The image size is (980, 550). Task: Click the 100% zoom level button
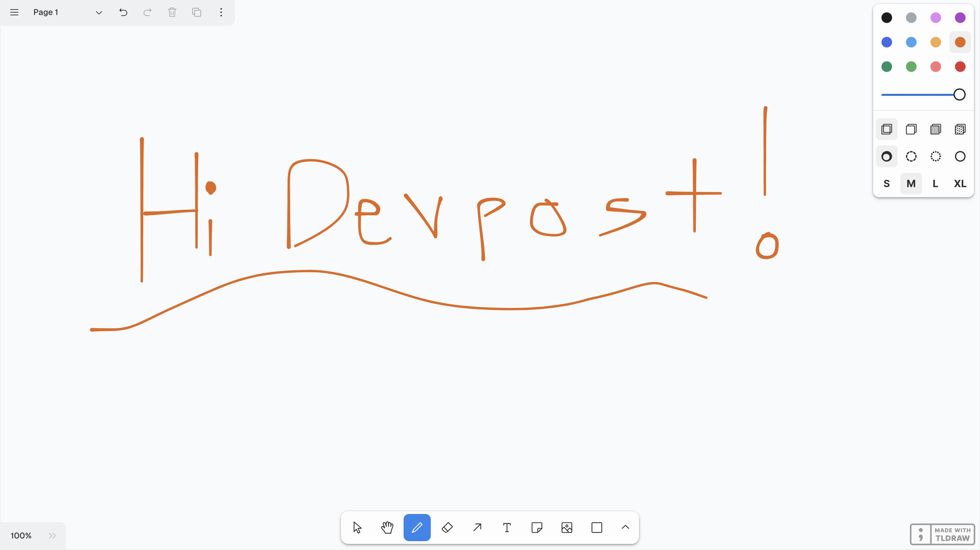point(21,536)
